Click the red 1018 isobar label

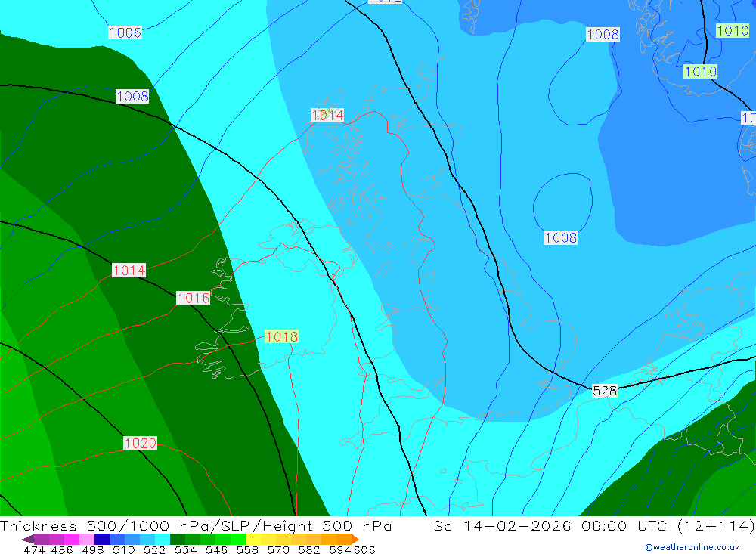[281, 336]
